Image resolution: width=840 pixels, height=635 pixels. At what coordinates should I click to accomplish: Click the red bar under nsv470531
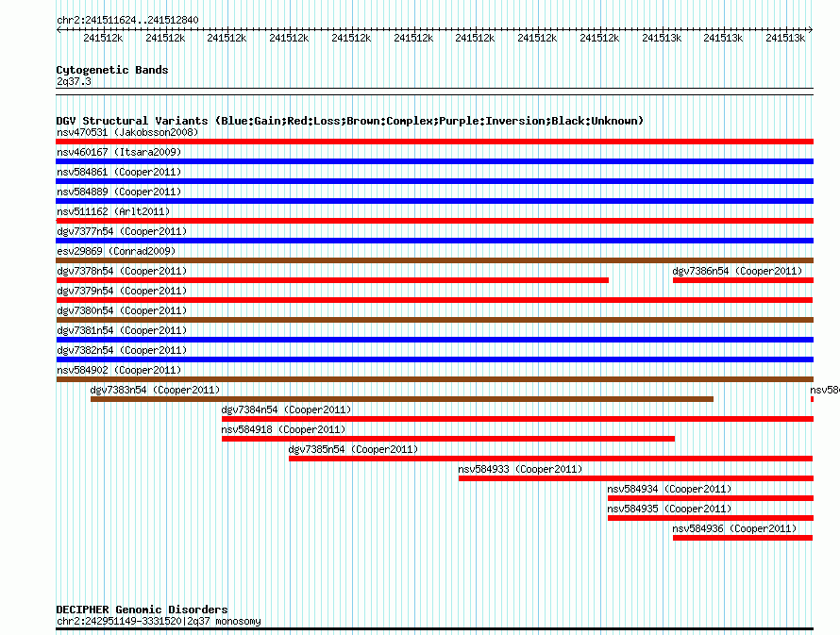pos(434,142)
